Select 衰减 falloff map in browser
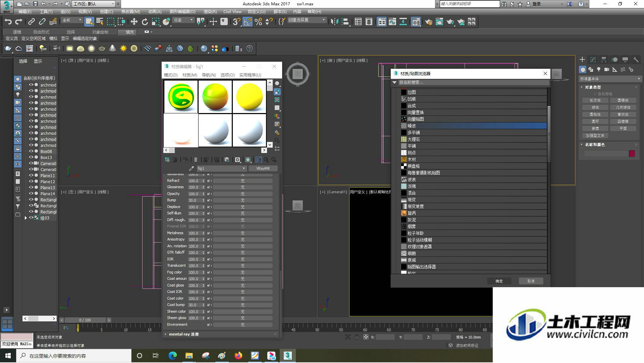Image resolution: width=644 pixels, height=363 pixels. (x=474, y=260)
